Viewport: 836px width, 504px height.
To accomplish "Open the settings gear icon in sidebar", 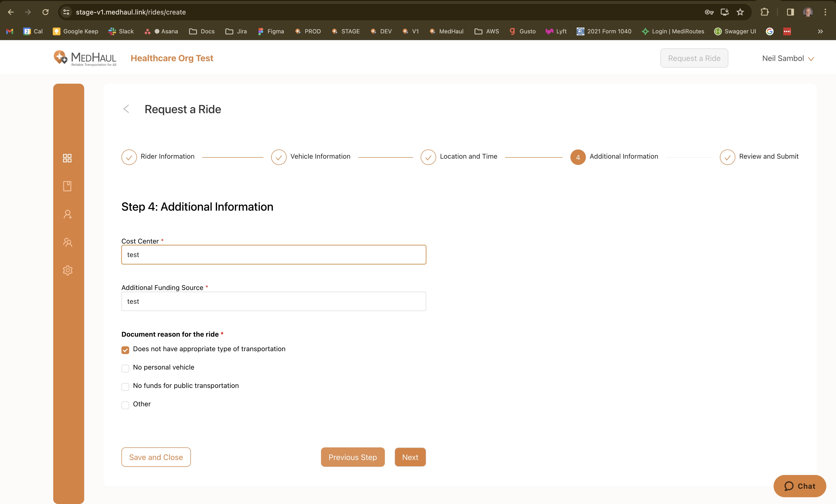I will 67,270.
